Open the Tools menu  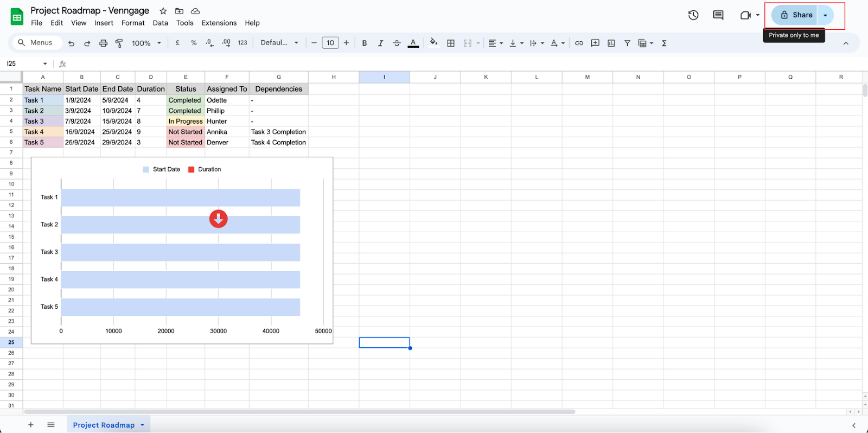click(x=184, y=23)
